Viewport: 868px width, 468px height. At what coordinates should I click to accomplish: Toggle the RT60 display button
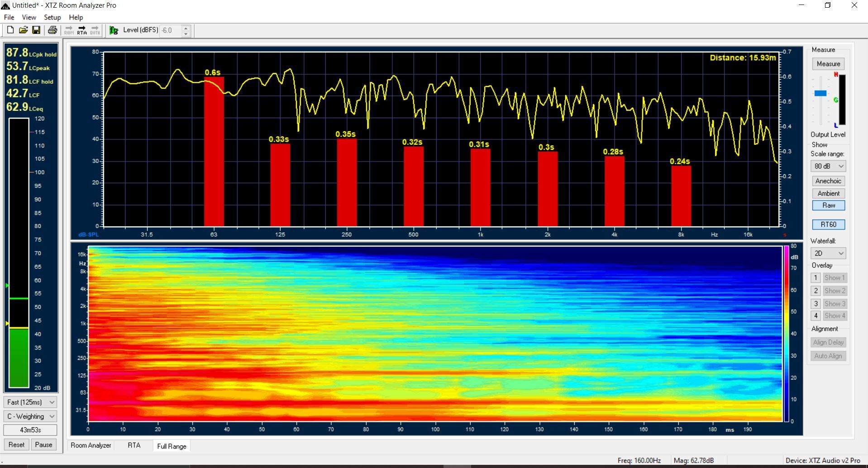pyautogui.click(x=828, y=224)
